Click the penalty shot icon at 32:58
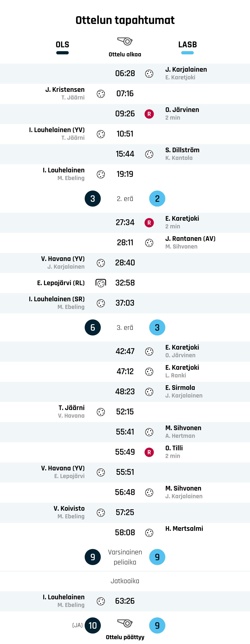This screenshot has height=644, width=250. pos(101,283)
